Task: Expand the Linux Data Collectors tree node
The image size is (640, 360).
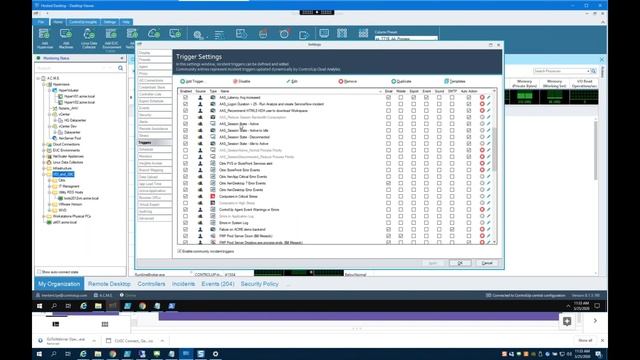Action: (x=44, y=162)
